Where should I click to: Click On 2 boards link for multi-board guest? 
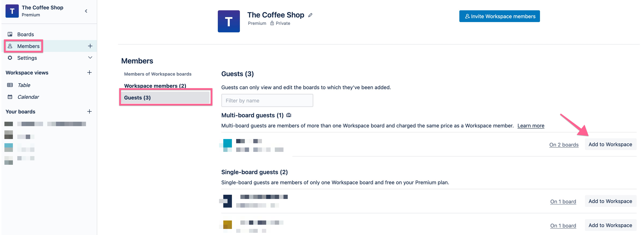click(564, 144)
